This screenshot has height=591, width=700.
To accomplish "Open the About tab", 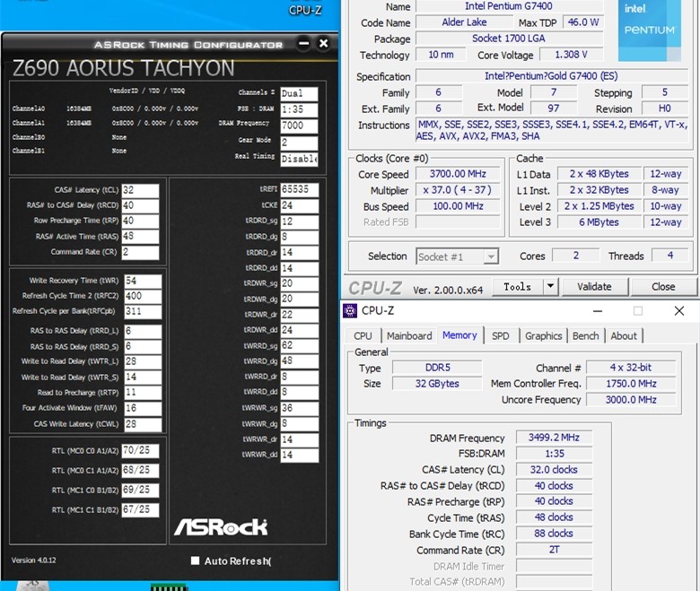I will (x=624, y=335).
